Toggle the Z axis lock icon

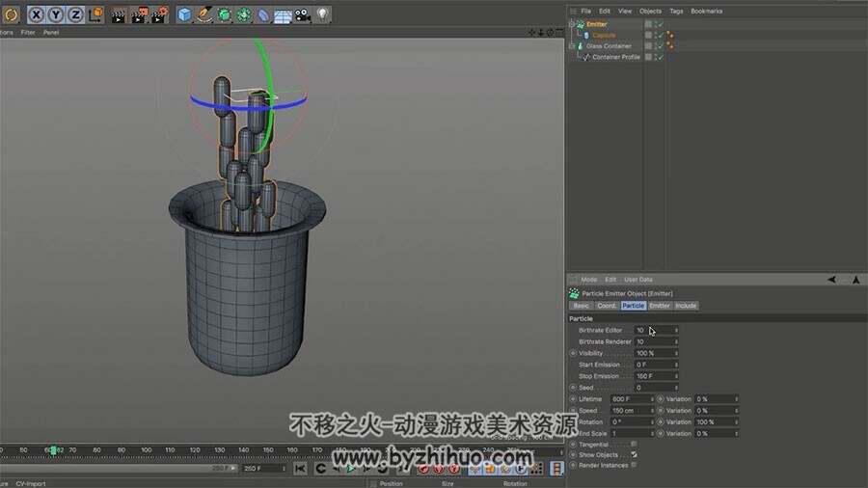tap(75, 14)
